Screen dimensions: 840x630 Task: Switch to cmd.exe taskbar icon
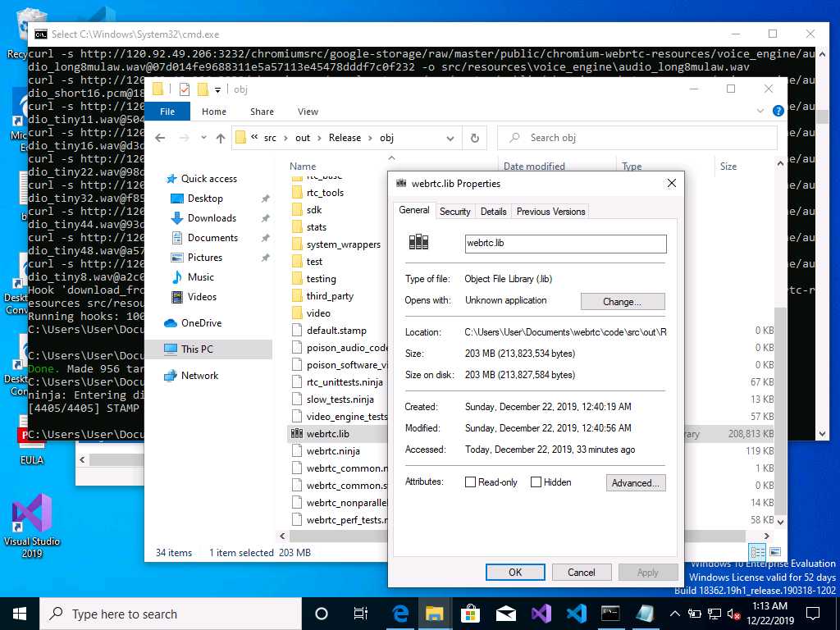coord(610,614)
